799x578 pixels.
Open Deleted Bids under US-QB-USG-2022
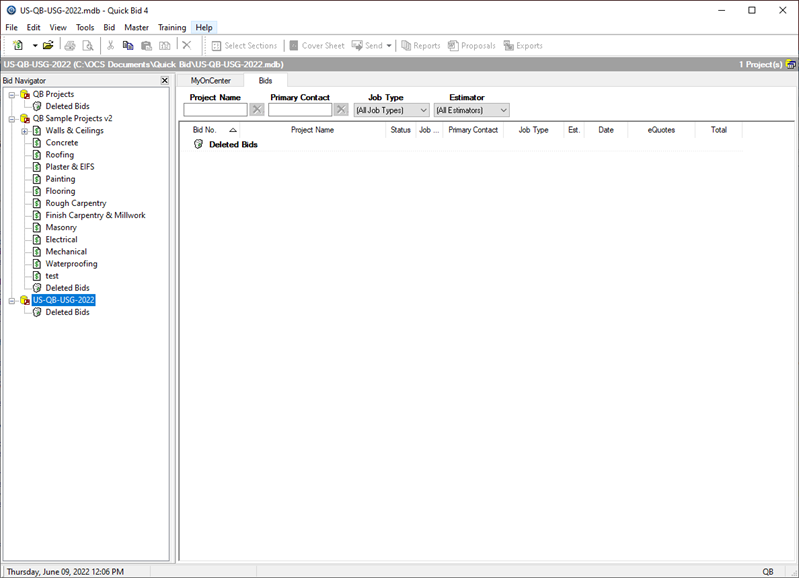[67, 312]
